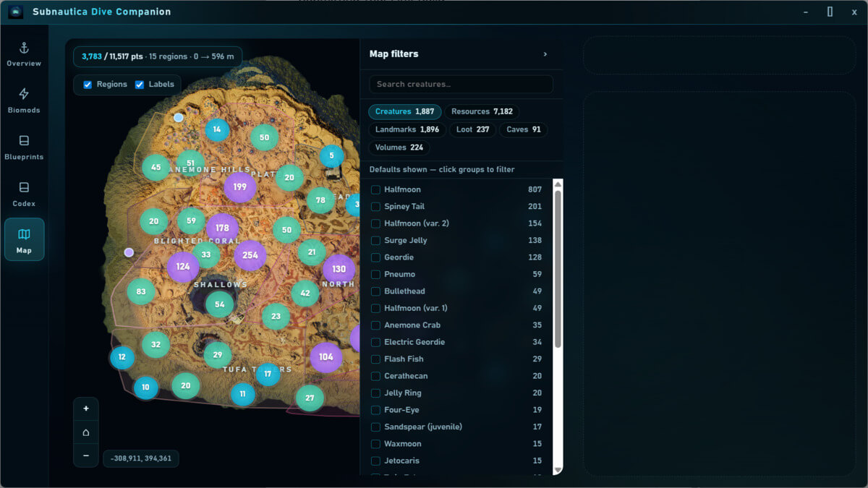Open the Codex sidebar section

(24, 195)
